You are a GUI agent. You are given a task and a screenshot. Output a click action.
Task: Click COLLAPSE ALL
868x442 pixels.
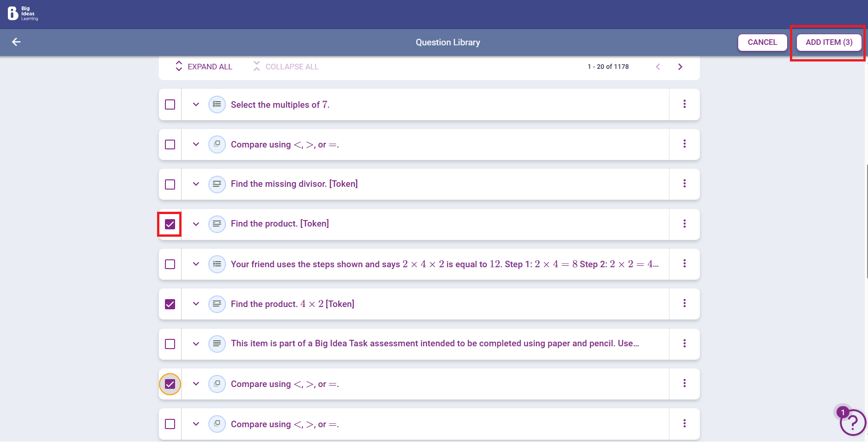(286, 67)
